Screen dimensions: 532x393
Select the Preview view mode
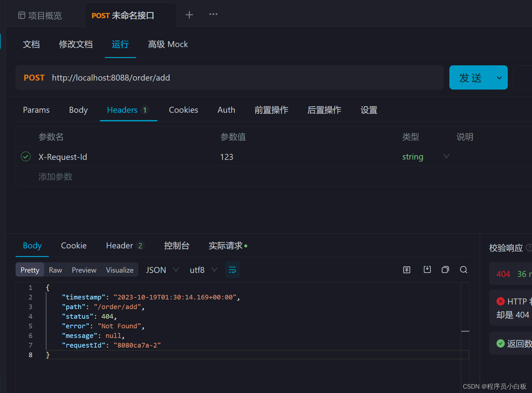coord(84,270)
